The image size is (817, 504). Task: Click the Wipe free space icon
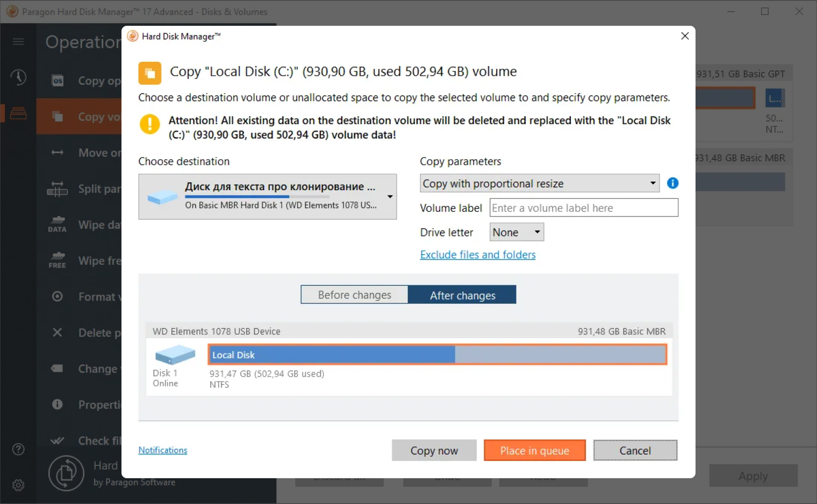point(58,261)
